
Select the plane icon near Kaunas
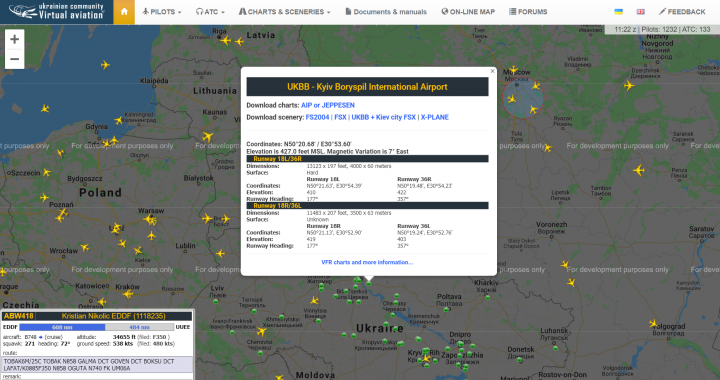point(208,136)
